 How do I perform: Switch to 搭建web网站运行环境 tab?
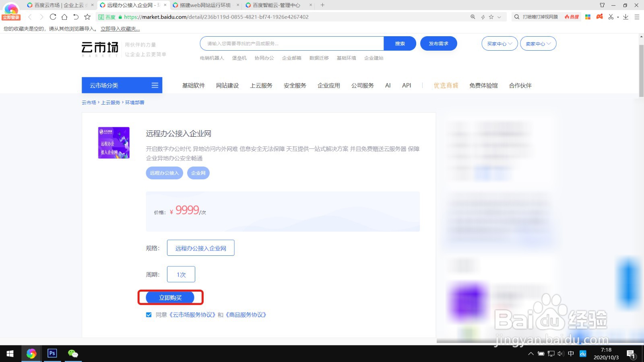pyautogui.click(x=205, y=5)
